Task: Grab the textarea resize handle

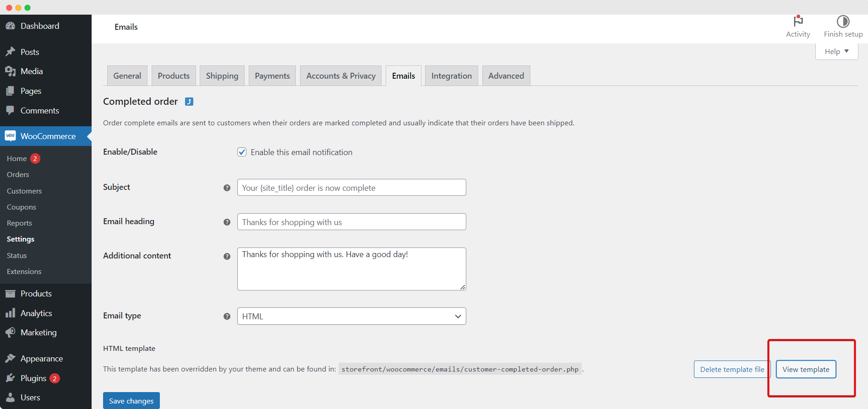Action: coord(463,287)
